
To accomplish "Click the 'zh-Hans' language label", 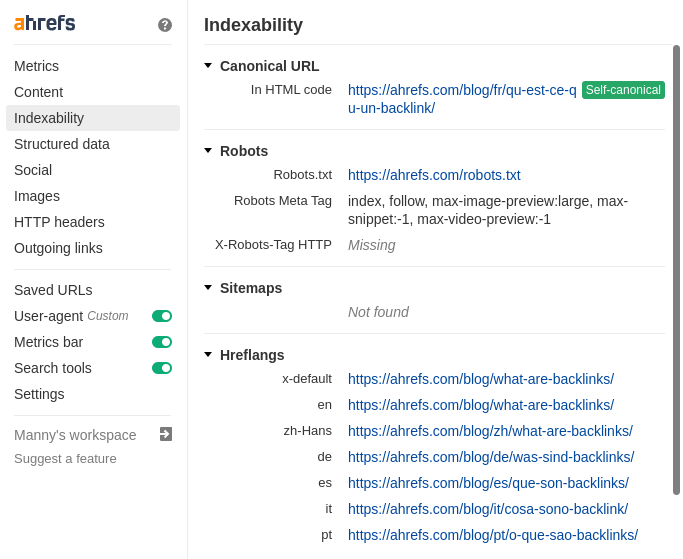I will pyautogui.click(x=308, y=431).
